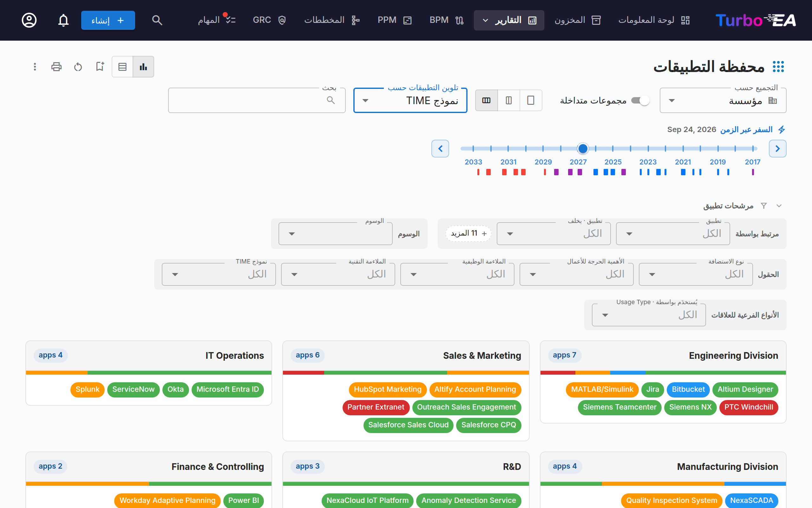Open the notifications bell
Viewport: 812px width, 508px height.
coord(63,20)
